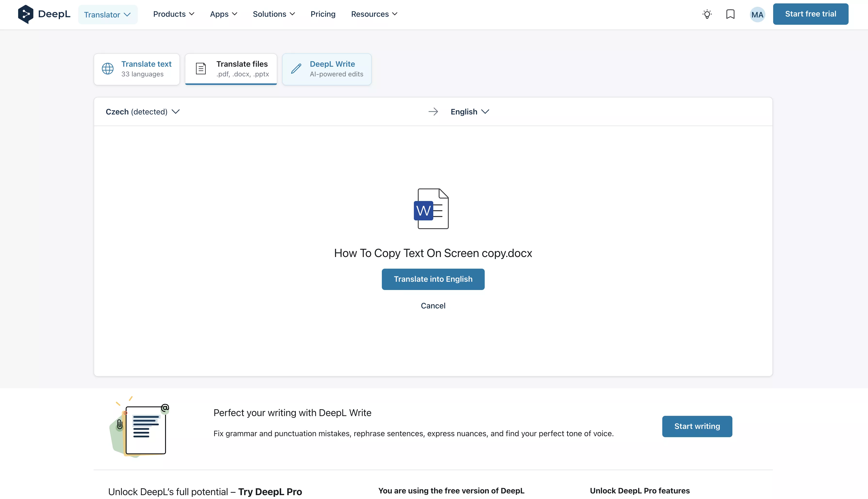
Task: Click the Word document file icon
Action: (x=432, y=209)
